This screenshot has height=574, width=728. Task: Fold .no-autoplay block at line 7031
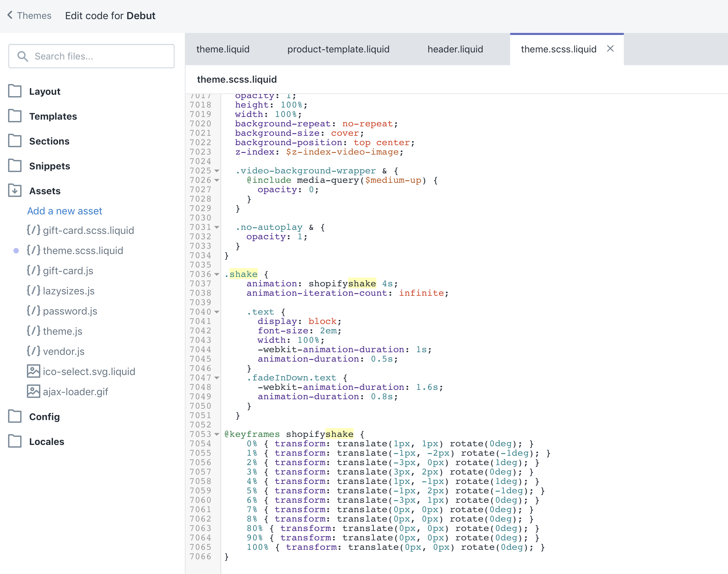(217, 227)
